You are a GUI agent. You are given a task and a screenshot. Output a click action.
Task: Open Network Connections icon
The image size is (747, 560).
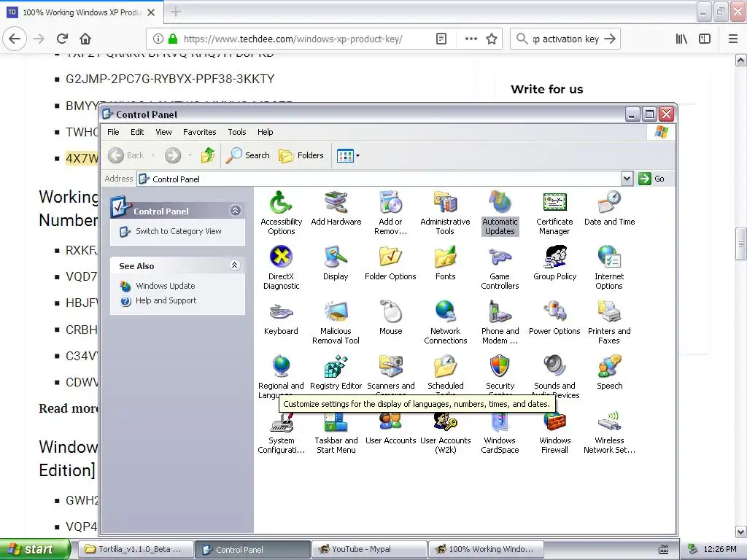pos(445,322)
